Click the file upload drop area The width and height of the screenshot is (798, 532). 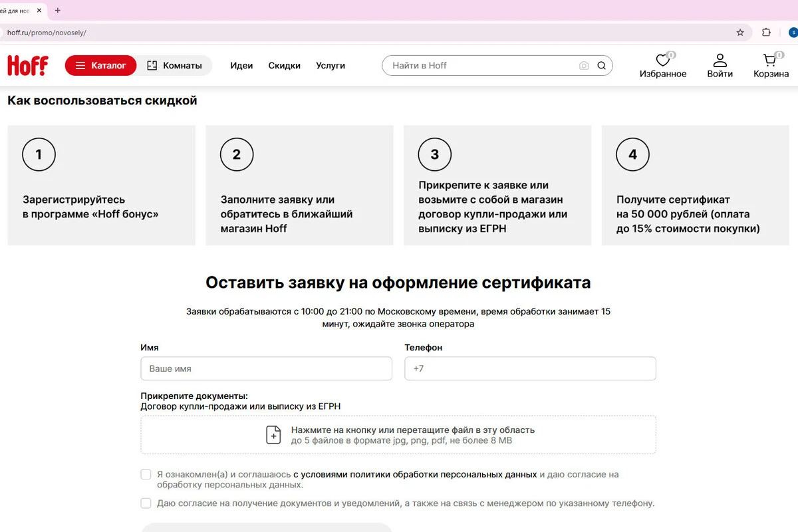[x=398, y=435]
